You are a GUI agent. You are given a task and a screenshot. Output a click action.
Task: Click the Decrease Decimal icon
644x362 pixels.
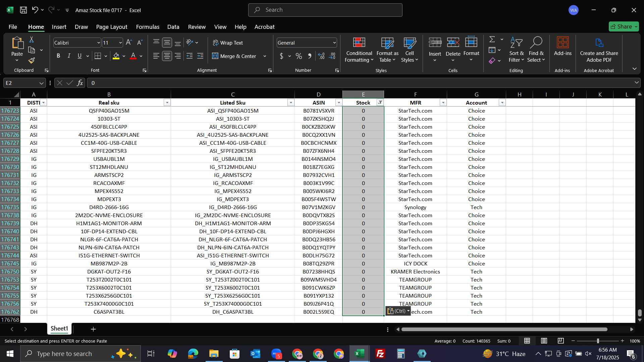(332, 56)
